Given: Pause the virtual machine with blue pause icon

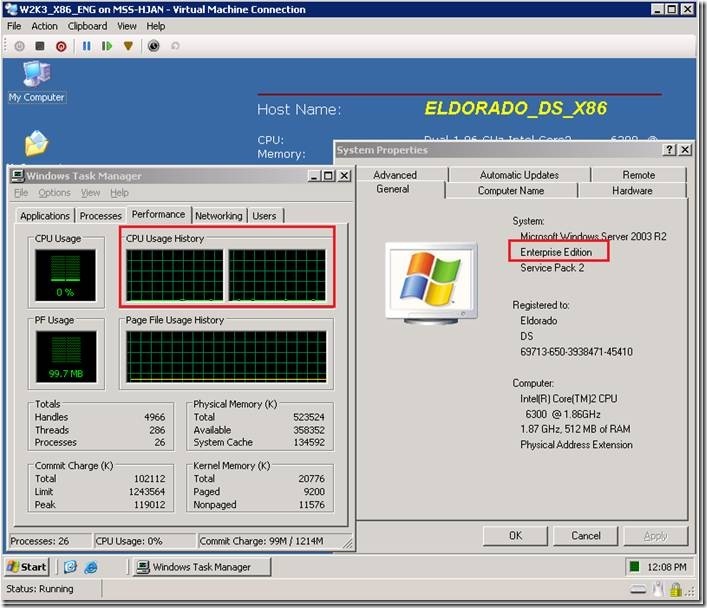Looking at the screenshot, I should click(87, 46).
